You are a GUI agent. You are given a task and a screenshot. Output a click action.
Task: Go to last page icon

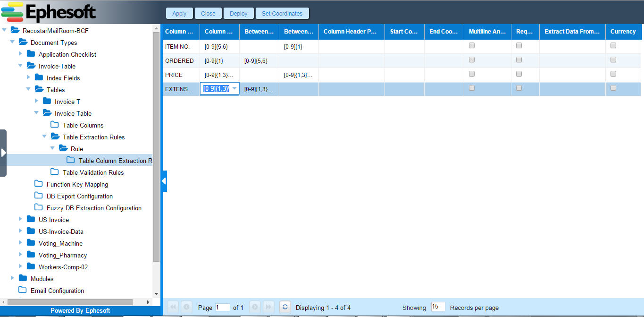coord(268,307)
